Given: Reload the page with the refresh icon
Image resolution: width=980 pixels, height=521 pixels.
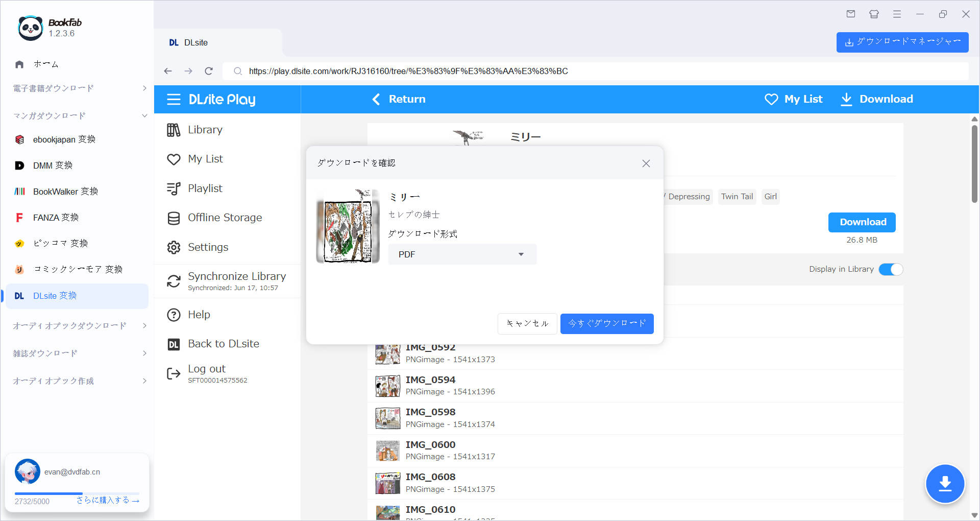Looking at the screenshot, I should (x=209, y=71).
